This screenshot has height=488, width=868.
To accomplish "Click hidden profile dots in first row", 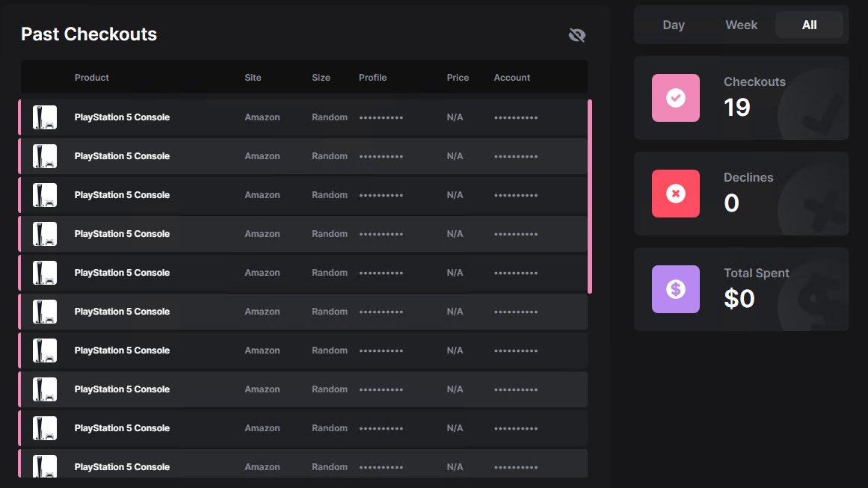I will point(381,117).
